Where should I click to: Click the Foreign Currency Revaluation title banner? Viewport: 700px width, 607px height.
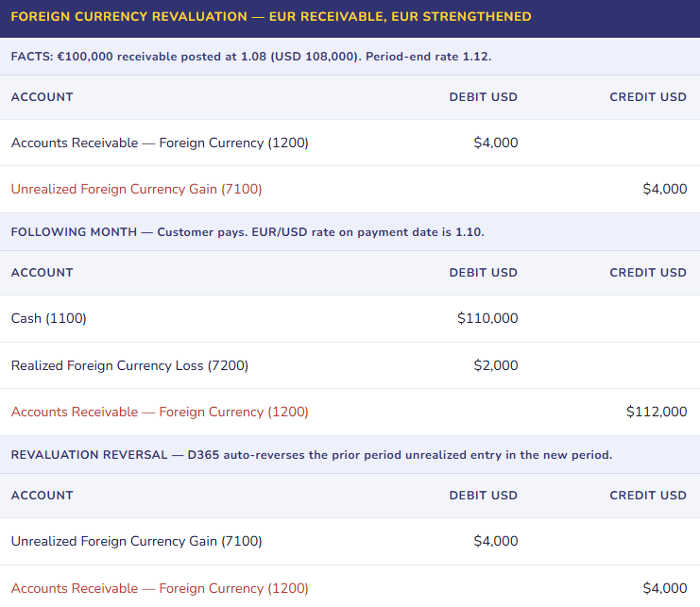point(271,17)
